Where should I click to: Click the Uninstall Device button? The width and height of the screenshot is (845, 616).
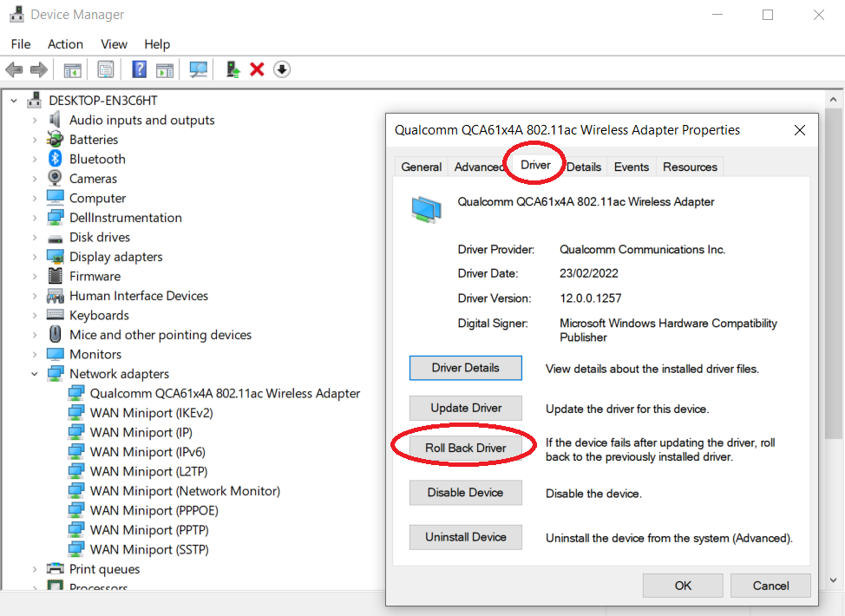tap(466, 537)
